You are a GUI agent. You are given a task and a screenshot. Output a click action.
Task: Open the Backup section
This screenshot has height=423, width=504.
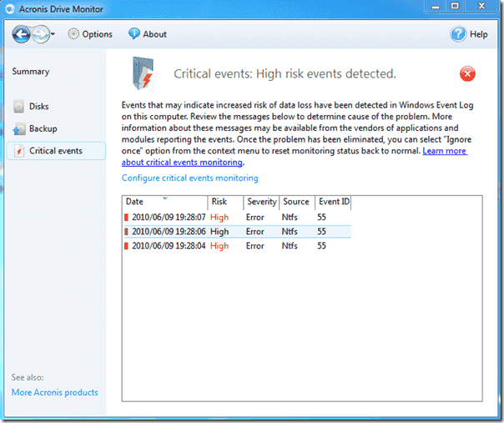tap(43, 128)
